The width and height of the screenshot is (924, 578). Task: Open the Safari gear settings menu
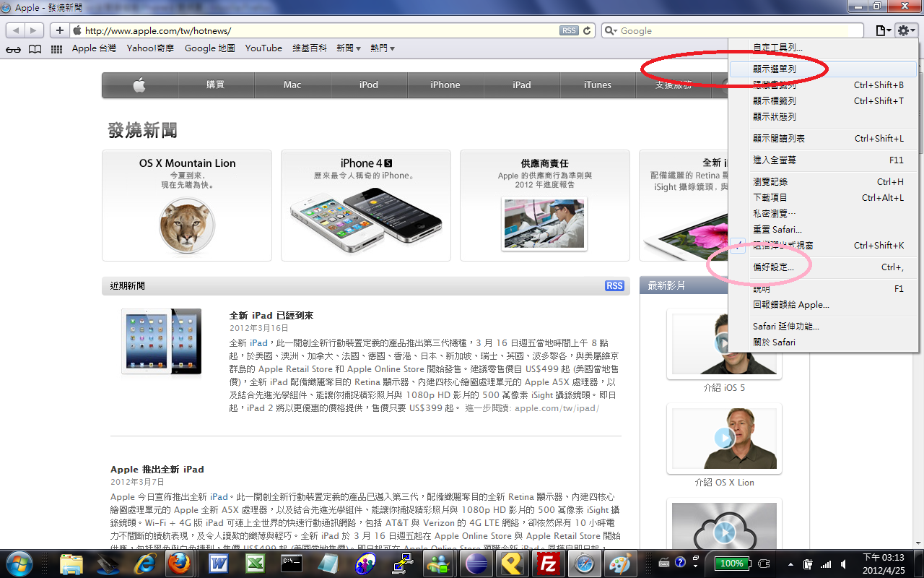click(x=906, y=30)
